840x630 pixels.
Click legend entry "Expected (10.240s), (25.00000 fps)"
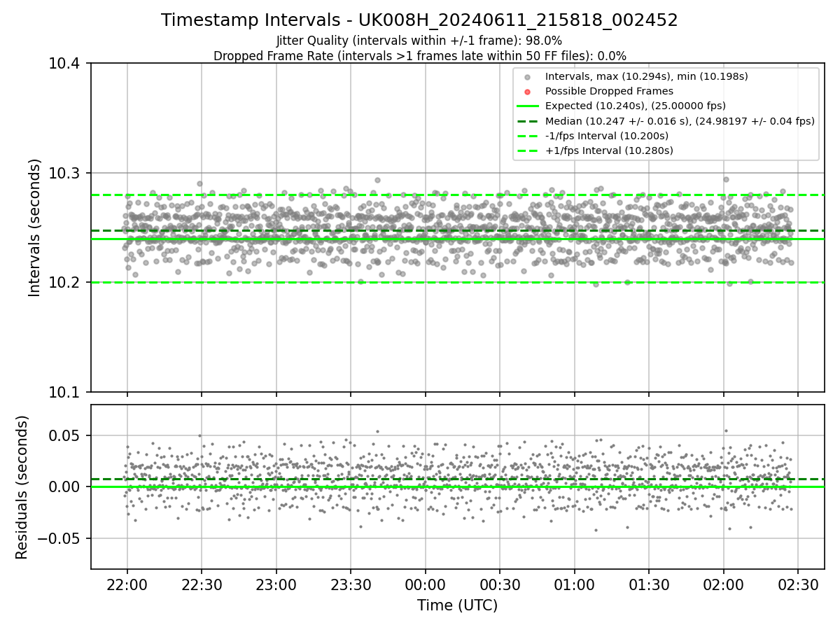[x=636, y=106]
